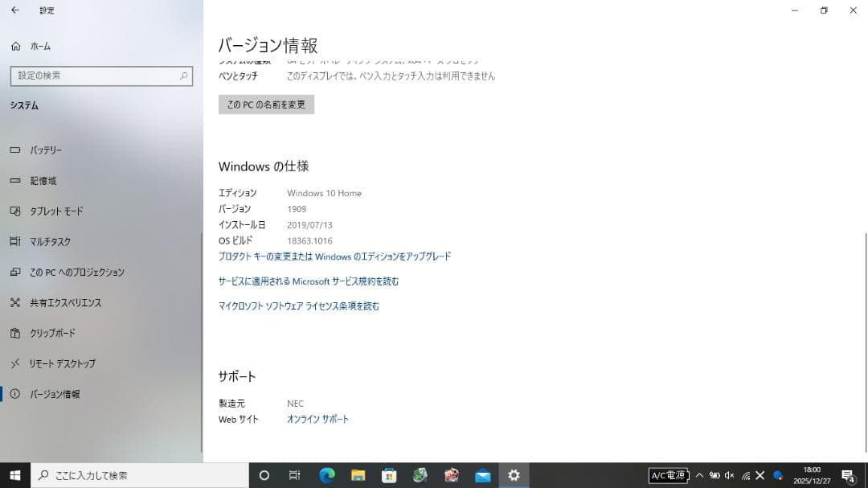Viewport: 868px width, 488px height.
Task: Click the ホーム icon at the top
Action: 34,46
